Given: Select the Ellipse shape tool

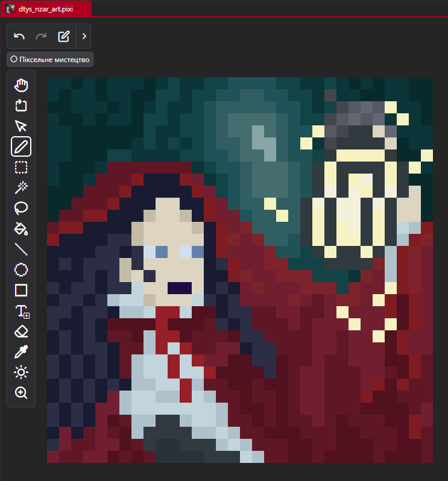Looking at the screenshot, I should tap(21, 270).
